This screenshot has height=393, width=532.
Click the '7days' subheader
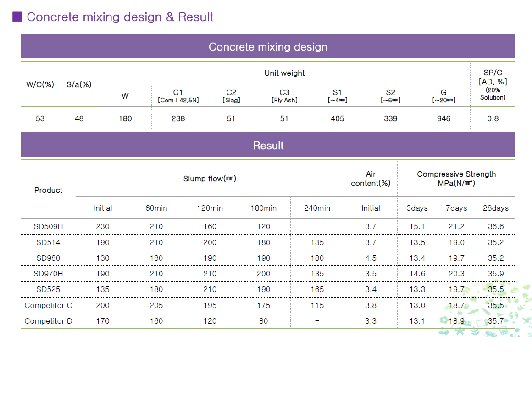coord(456,208)
